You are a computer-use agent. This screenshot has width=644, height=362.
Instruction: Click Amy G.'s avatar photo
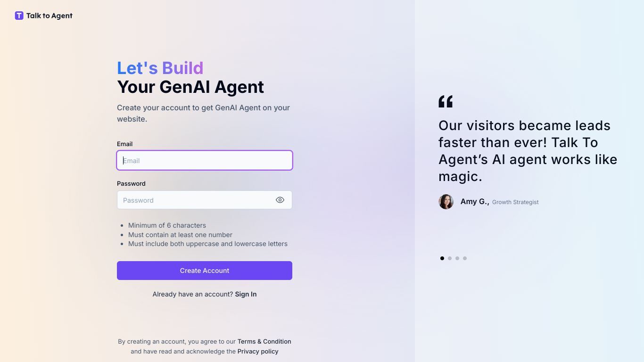[446, 202]
